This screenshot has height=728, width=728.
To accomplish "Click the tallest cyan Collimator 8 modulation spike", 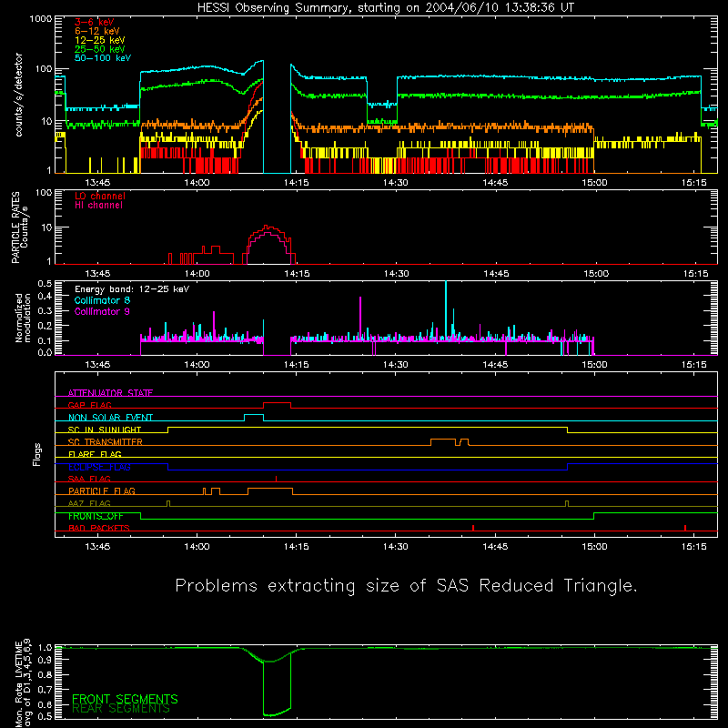I will tap(446, 308).
